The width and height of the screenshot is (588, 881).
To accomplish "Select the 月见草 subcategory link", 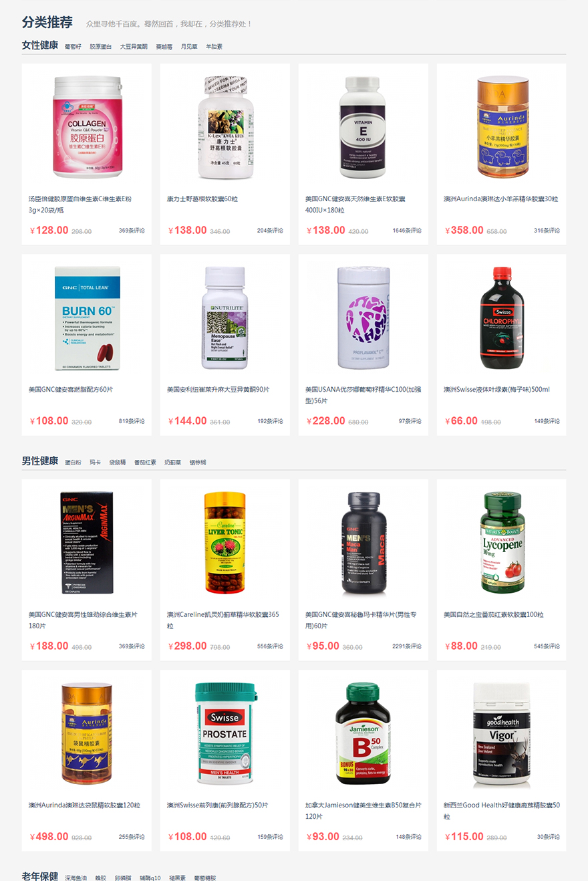I will pos(189,47).
